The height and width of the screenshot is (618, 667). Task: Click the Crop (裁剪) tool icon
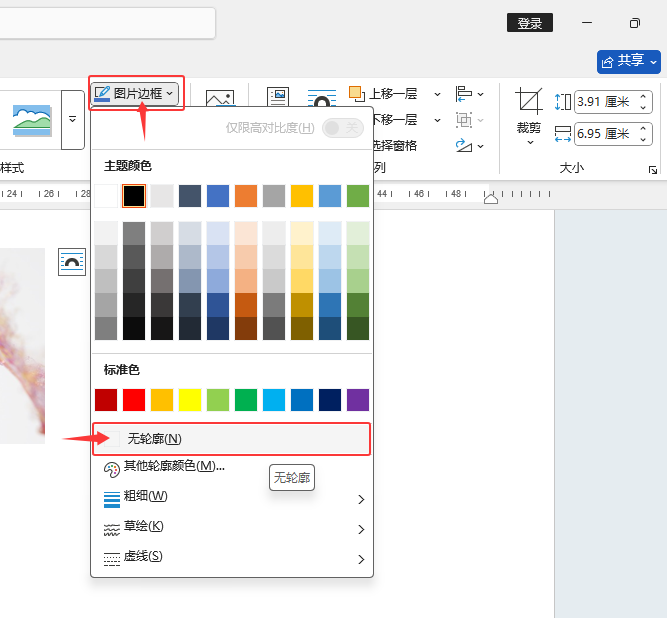529,101
